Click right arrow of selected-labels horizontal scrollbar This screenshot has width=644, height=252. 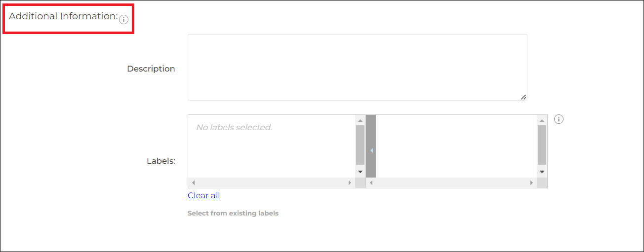(x=350, y=182)
